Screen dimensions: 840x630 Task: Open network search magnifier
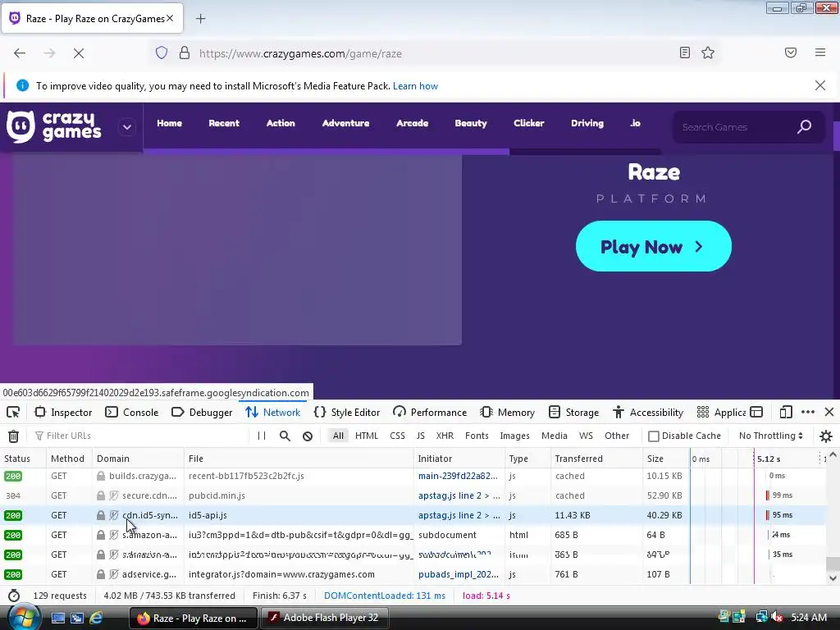(285, 436)
